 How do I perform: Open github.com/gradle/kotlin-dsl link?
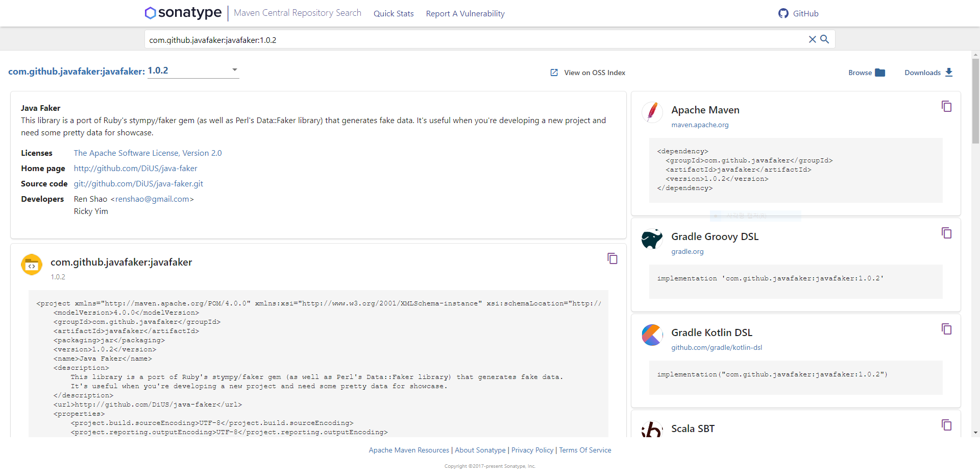pyautogui.click(x=716, y=347)
